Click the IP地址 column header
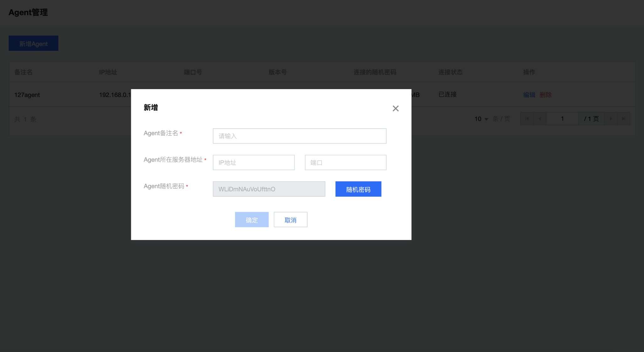This screenshot has height=352, width=644. point(108,72)
